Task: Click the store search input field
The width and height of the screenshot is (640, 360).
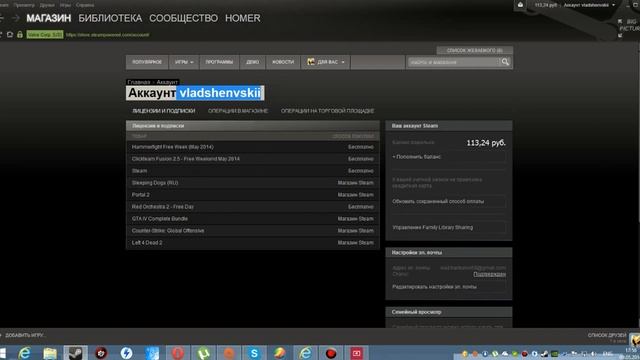Action: pos(453,62)
